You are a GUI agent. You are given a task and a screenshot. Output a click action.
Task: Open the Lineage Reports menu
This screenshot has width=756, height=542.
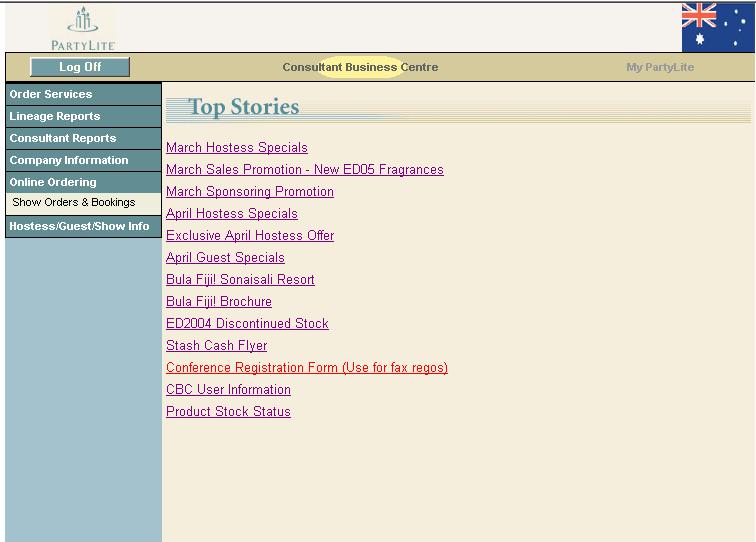(x=83, y=116)
